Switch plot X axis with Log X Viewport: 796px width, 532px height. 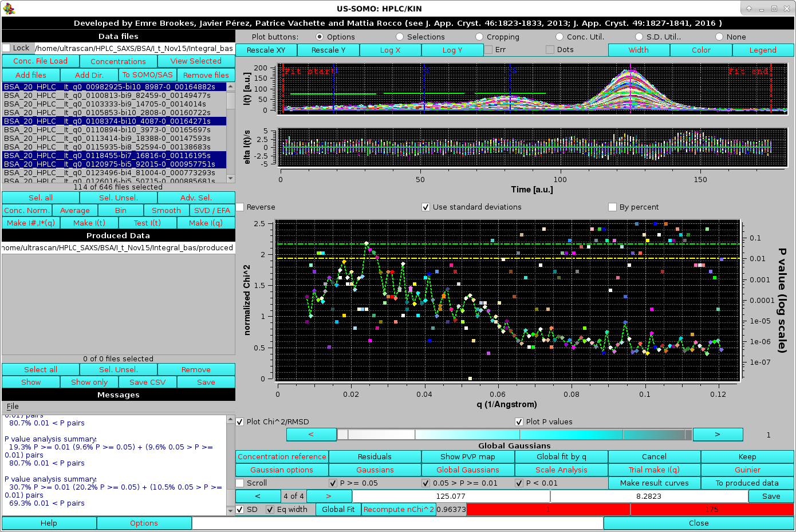tap(390, 50)
